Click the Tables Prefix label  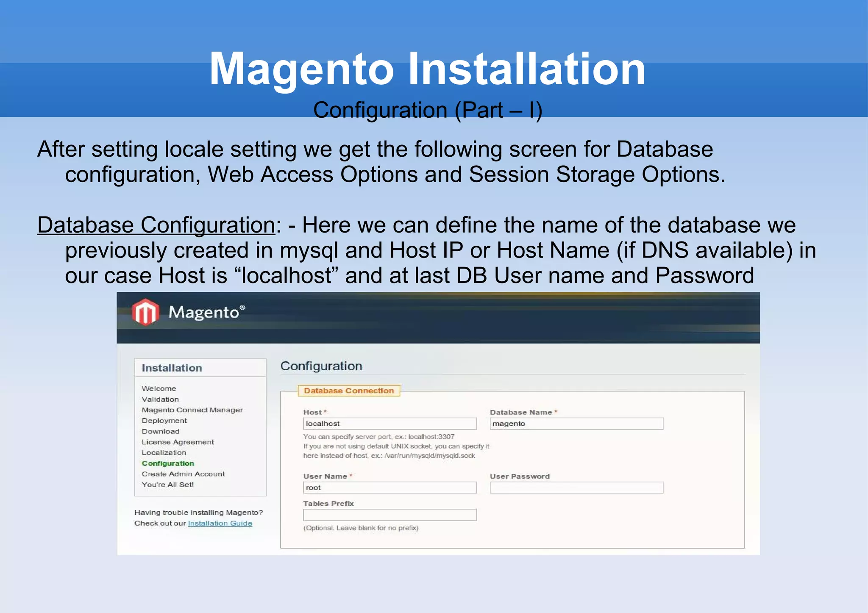pyautogui.click(x=328, y=504)
